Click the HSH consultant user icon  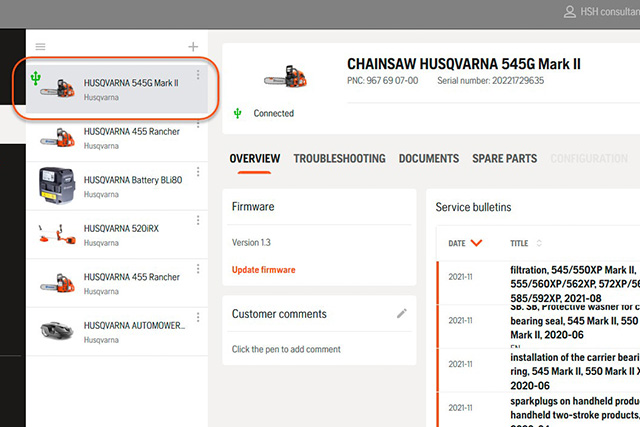[569, 12]
